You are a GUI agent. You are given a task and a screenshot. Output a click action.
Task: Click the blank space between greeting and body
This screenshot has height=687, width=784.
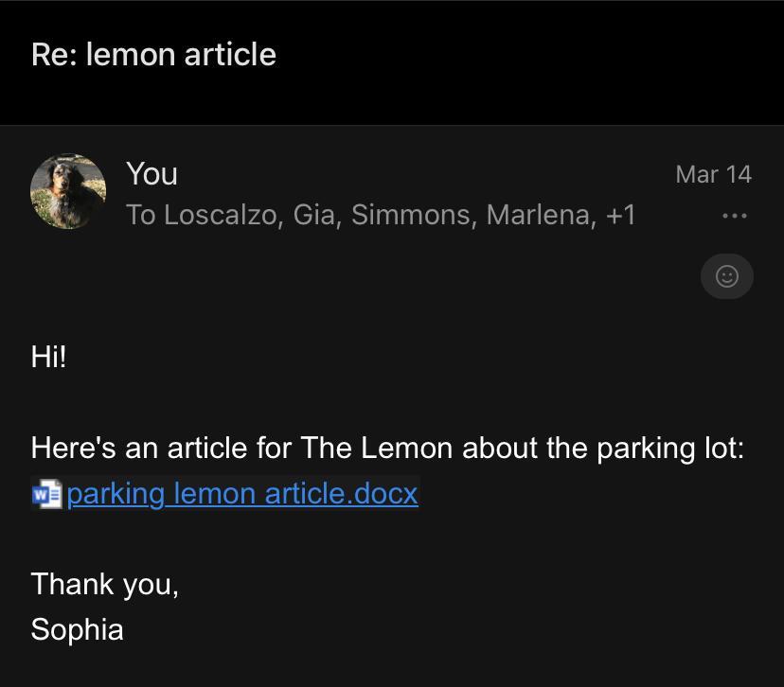[379, 402]
